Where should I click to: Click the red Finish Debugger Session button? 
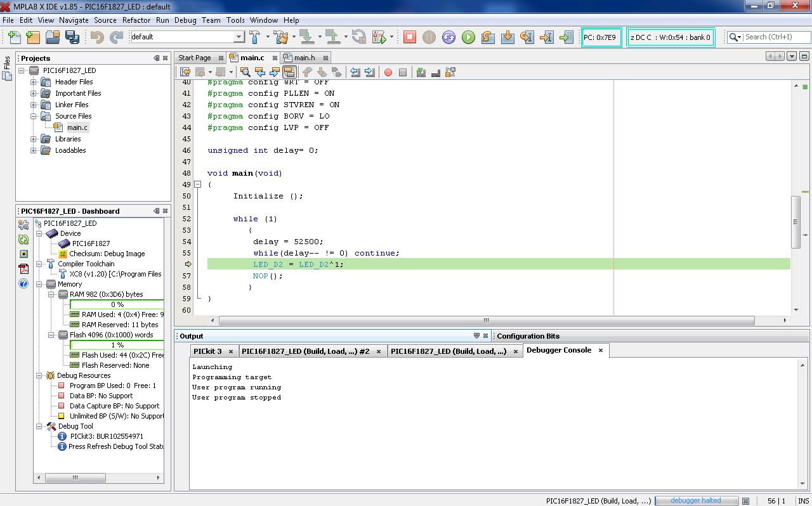(x=410, y=37)
